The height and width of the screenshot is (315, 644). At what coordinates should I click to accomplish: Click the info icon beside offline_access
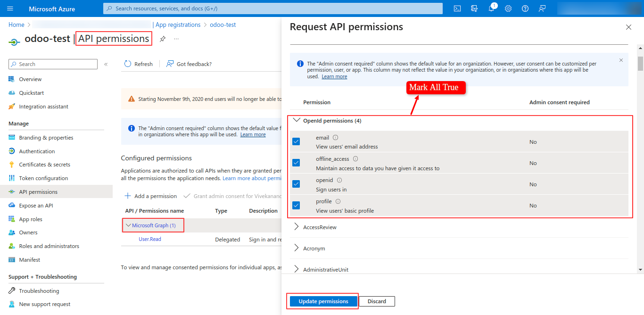(355, 159)
